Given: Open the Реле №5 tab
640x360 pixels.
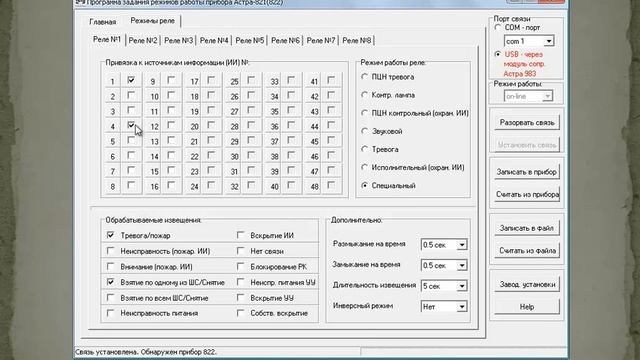Looking at the screenshot, I should point(250,40).
